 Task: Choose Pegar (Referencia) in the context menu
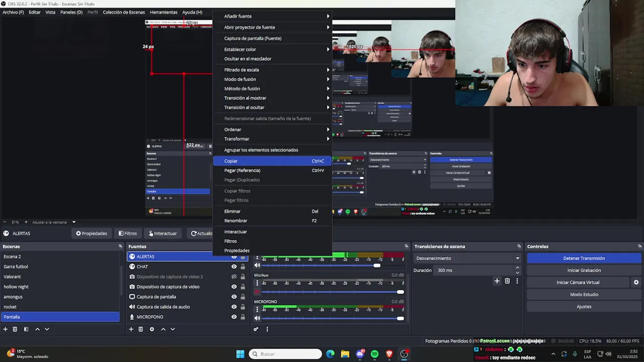click(272, 170)
